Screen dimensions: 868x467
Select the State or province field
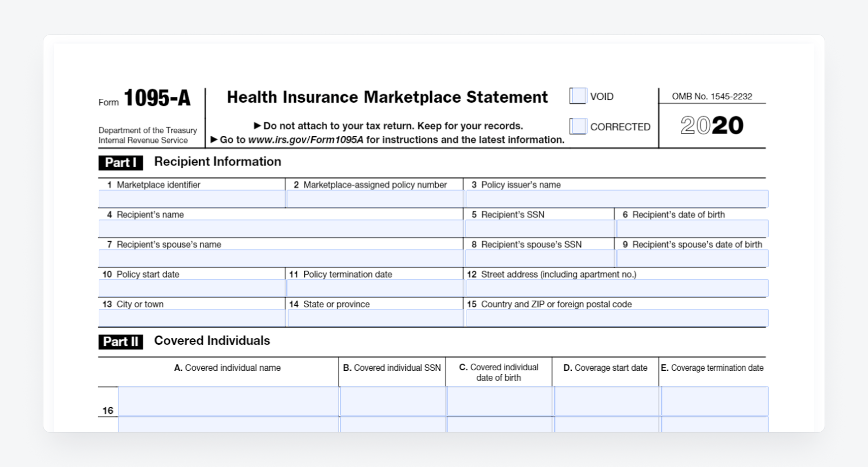pyautogui.click(x=374, y=318)
